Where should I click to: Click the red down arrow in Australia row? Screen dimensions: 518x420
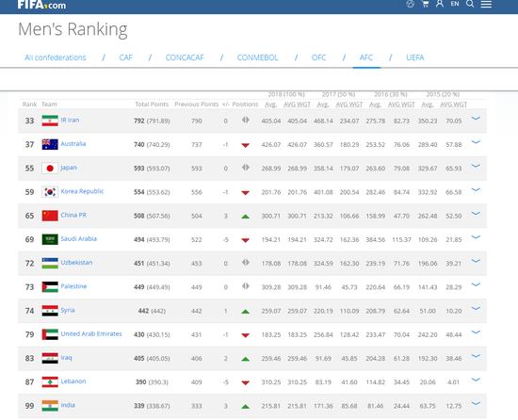point(245,145)
